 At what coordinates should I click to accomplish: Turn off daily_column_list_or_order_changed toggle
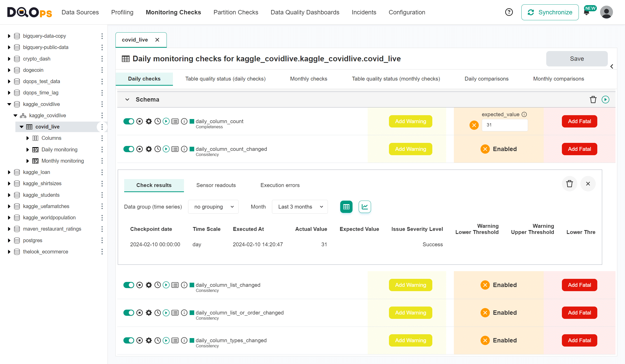pyautogui.click(x=129, y=313)
